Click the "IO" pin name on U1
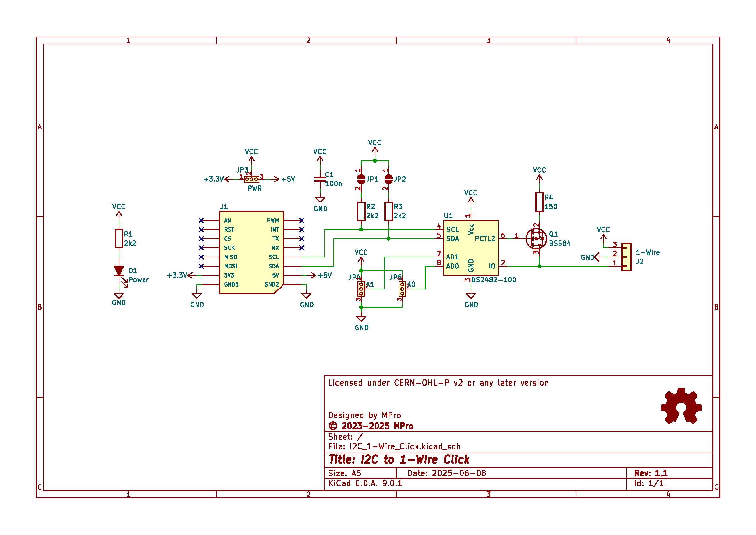 tap(492, 266)
